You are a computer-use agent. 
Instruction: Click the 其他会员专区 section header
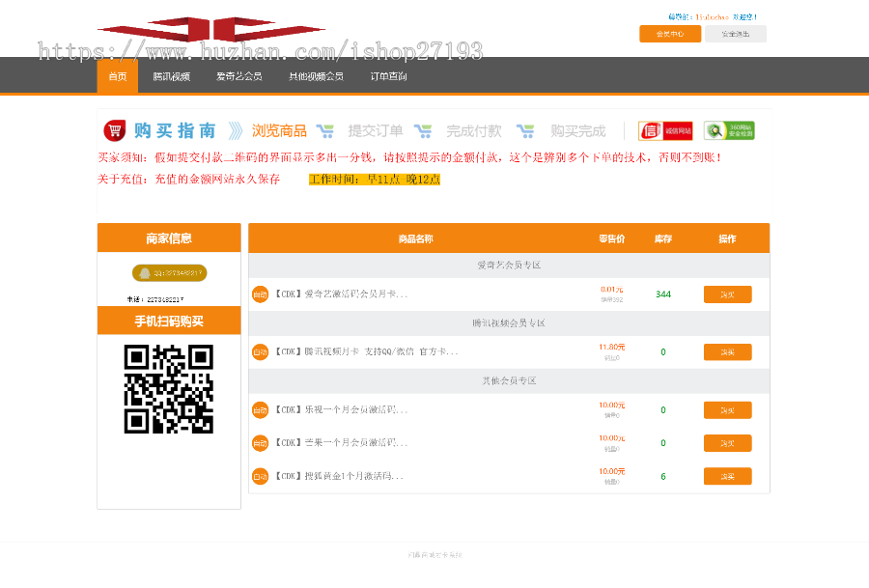509,380
